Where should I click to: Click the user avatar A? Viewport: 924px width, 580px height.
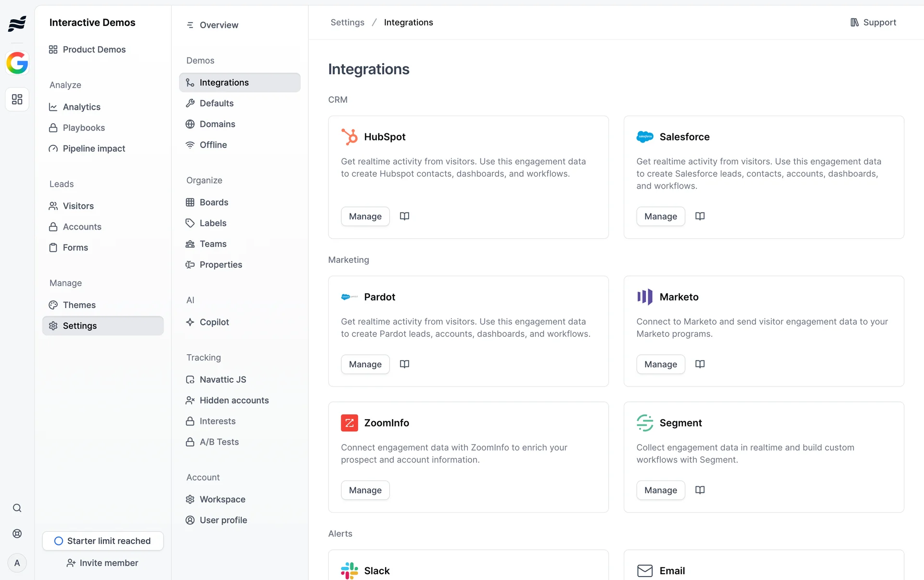coord(17,563)
